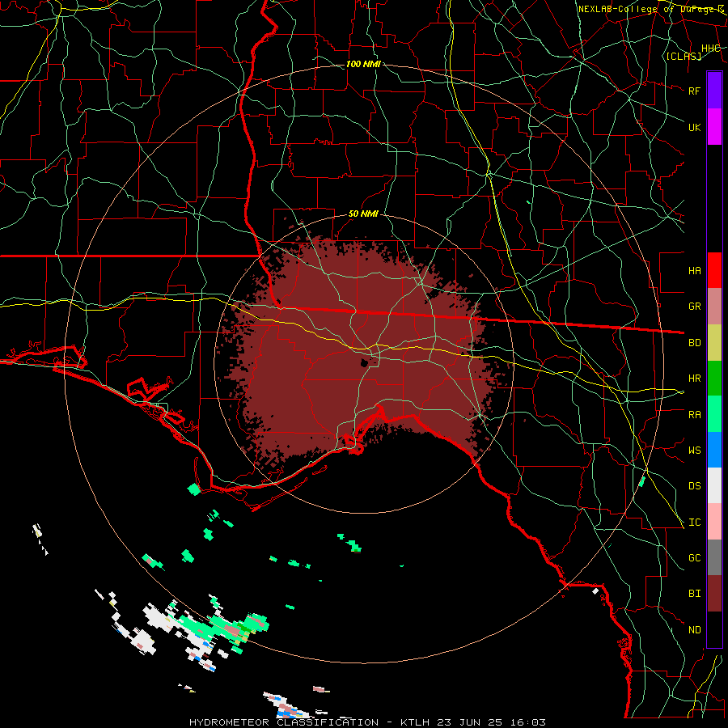
Task: Click the RF purple legend swatch
Action: coord(714,91)
